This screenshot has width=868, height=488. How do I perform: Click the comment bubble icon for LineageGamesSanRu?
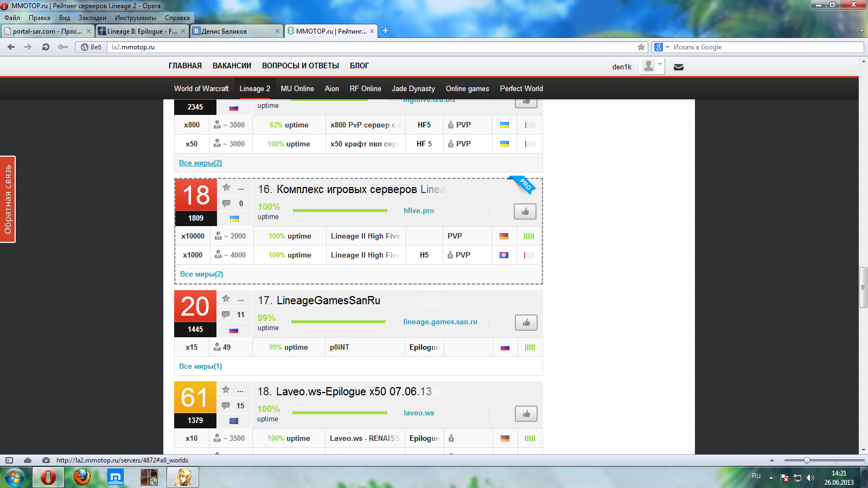tap(226, 314)
